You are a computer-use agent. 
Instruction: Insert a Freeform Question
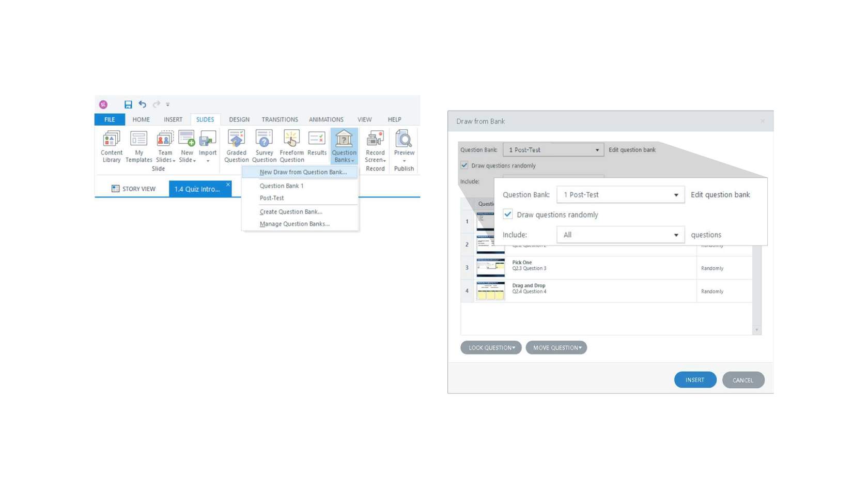pyautogui.click(x=291, y=146)
